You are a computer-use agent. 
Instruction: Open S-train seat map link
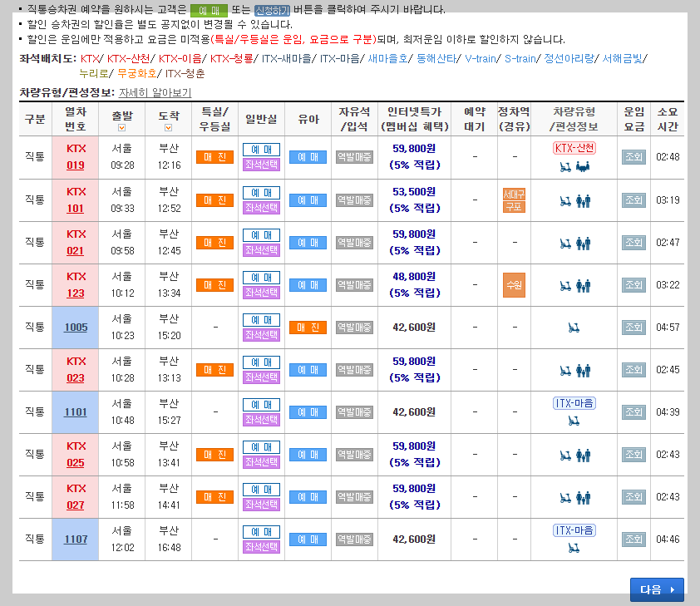520,58
